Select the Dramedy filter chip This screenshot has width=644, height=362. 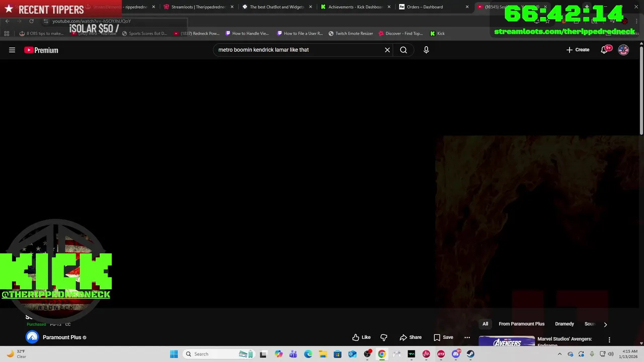click(x=565, y=324)
